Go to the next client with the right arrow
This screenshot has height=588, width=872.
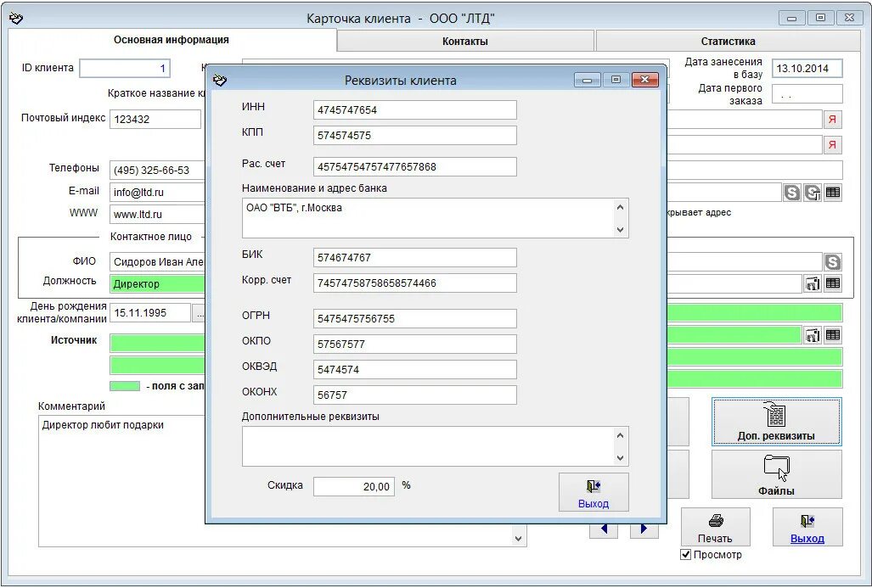point(644,531)
